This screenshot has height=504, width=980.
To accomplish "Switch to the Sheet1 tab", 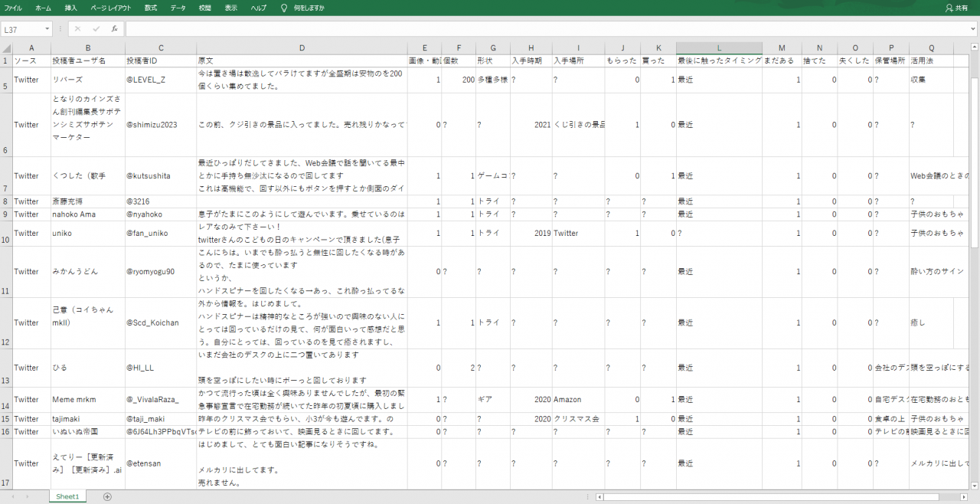I will [x=67, y=497].
